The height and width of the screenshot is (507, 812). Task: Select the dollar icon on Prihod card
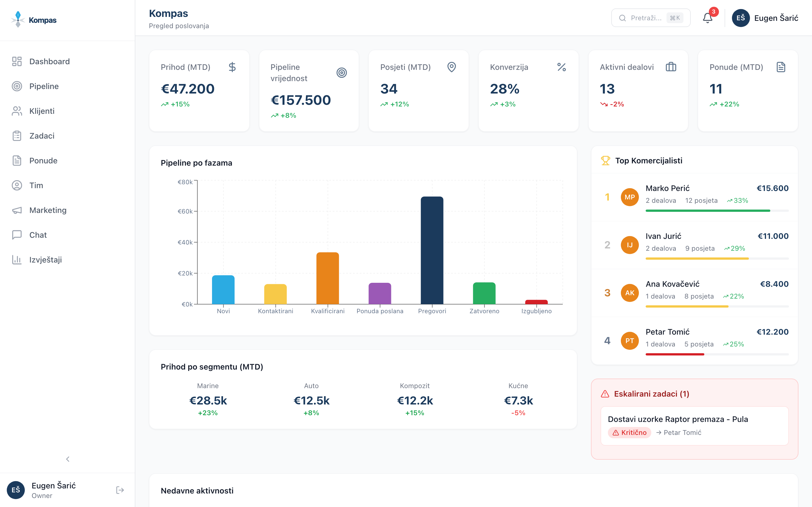point(232,67)
